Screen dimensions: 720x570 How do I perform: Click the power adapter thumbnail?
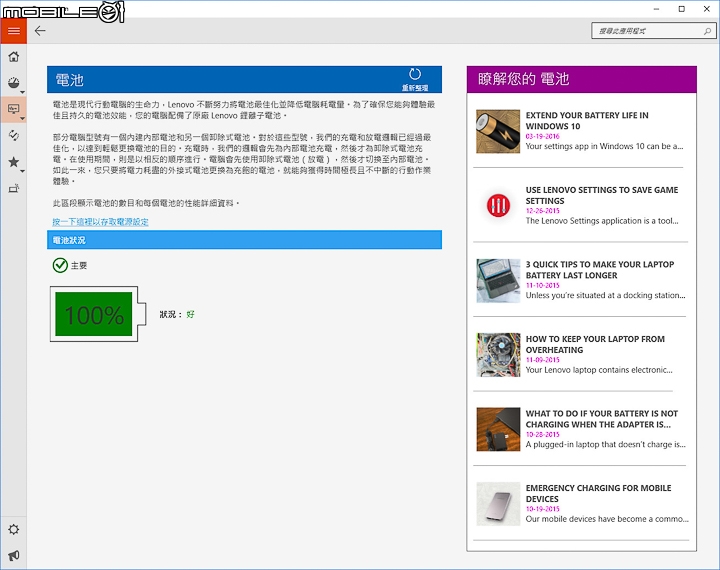tap(498, 429)
